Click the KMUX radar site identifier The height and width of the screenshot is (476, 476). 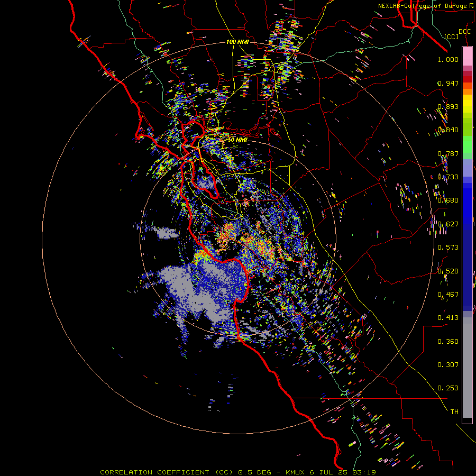[295, 472]
